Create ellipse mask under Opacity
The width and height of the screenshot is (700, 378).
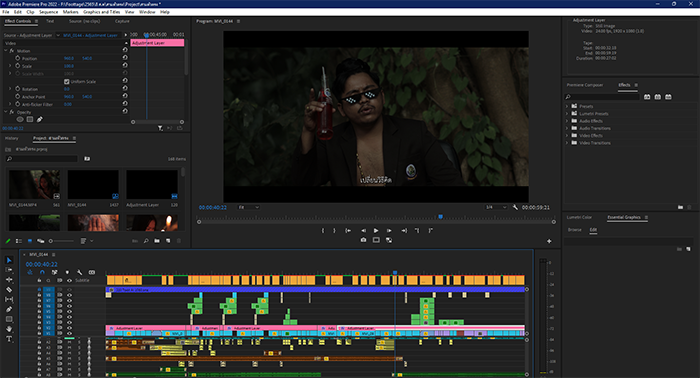(x=20, y=119)
